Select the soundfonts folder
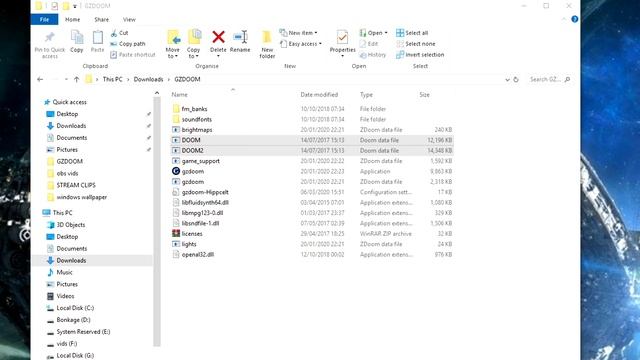Screen dimensions: 640x360 (312, 119)
